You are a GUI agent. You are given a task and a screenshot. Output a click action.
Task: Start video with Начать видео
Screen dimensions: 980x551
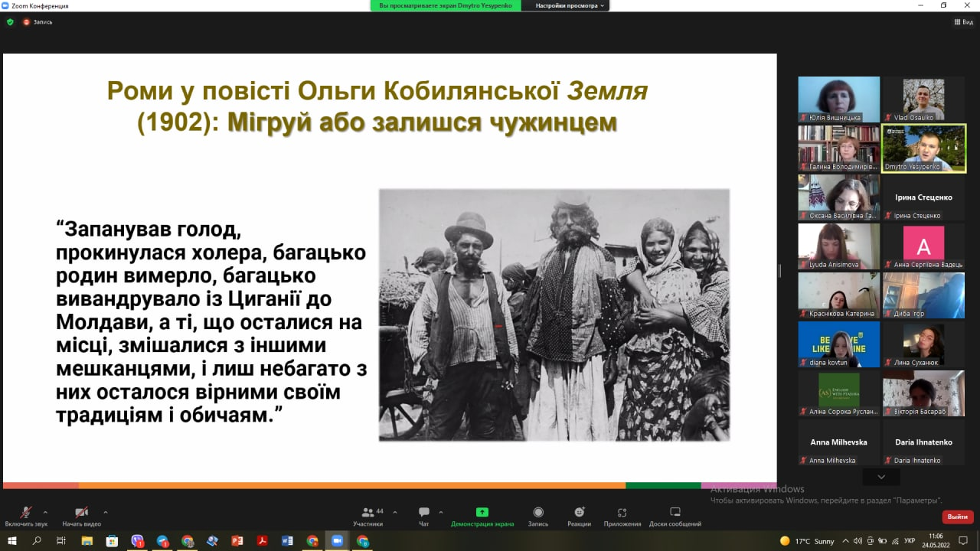click(81, 513)
